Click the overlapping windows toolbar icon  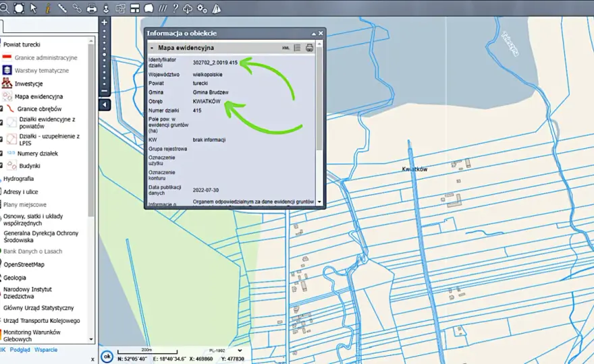120,8
